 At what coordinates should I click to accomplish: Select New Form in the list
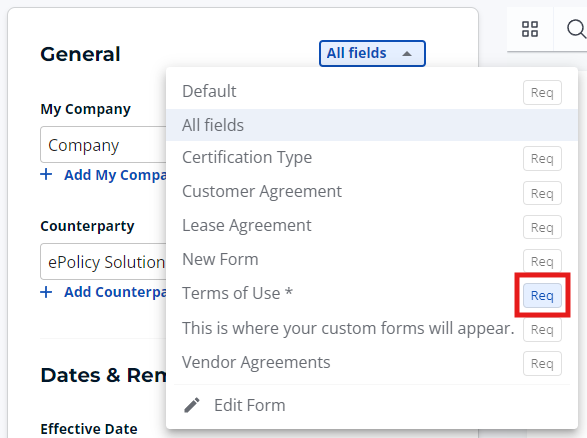coord(220,259)
